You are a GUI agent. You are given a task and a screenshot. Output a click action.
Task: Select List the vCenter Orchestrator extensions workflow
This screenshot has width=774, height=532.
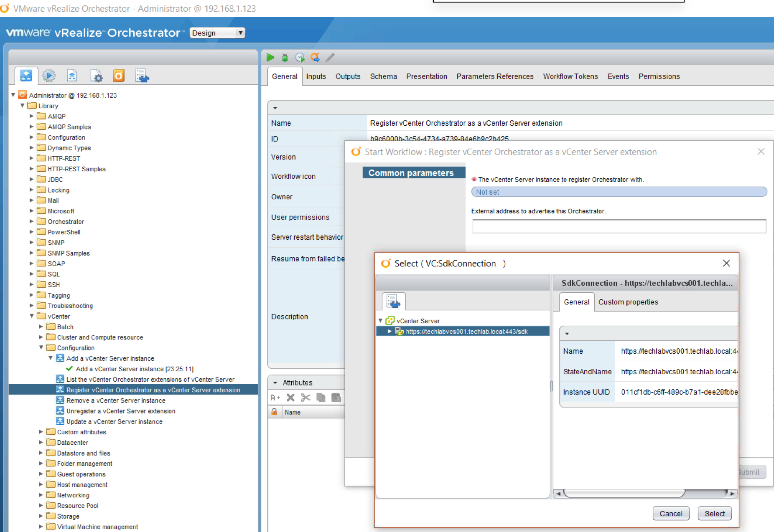tap(150, 379)
